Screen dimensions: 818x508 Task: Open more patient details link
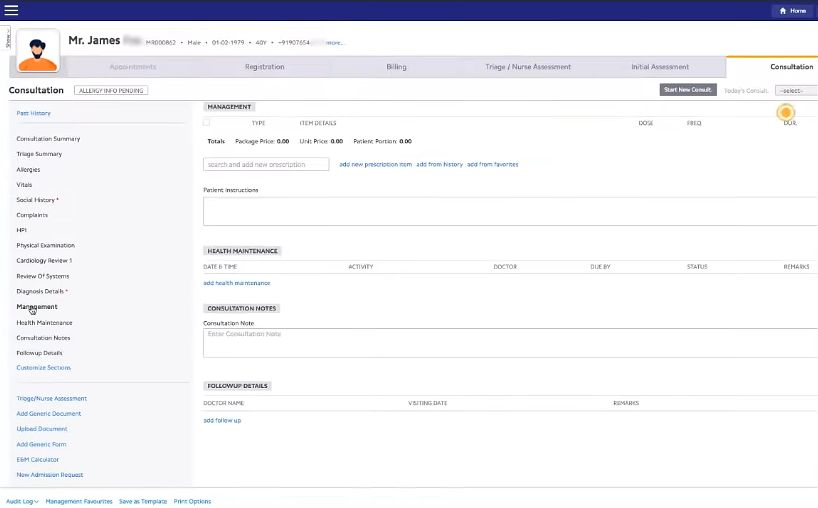tap(334, 43)
